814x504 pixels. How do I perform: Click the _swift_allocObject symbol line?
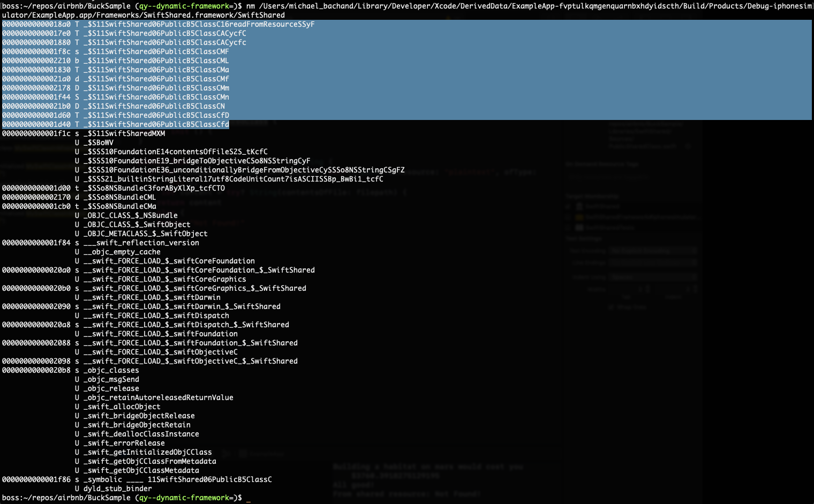tap(122, 407)
